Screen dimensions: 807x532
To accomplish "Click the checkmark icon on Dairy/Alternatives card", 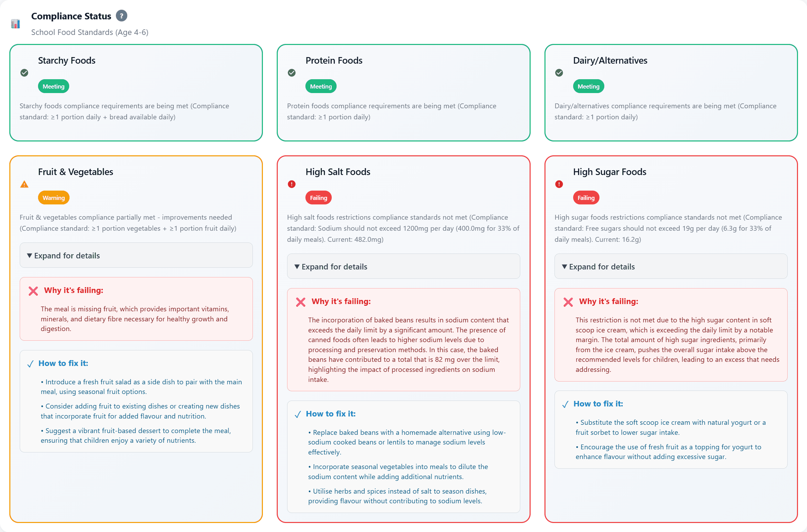I will point(559,73).
